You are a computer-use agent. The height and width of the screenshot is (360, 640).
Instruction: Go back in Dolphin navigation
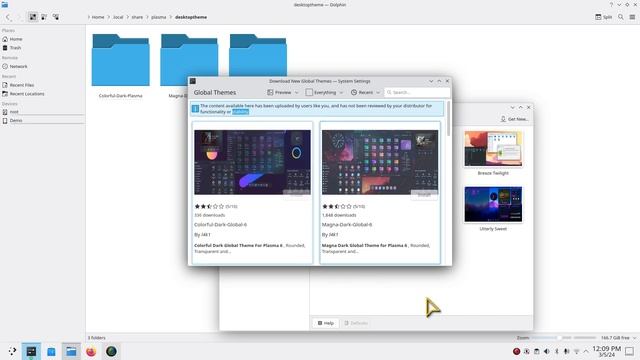[8, 17]
